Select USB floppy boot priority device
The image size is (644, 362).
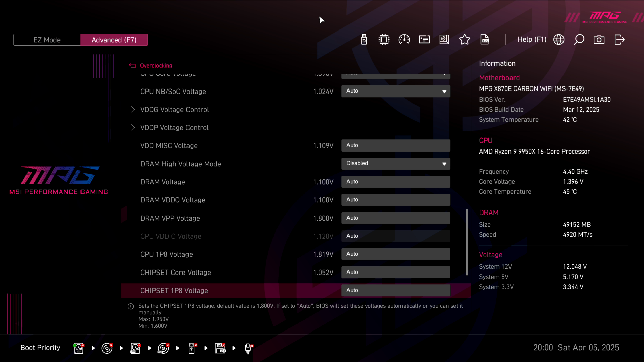pos(220,348)
